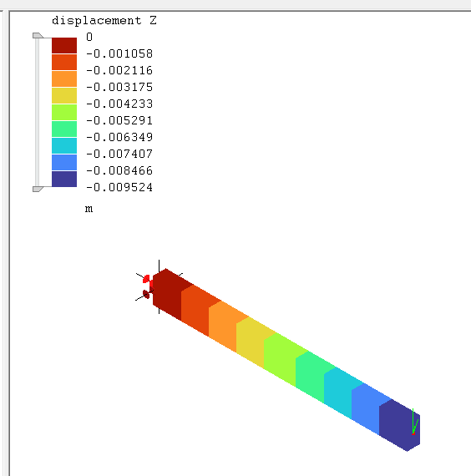Click the displacement Z legend title
This screenshot has height=476, width=471.
(x=104, y=21)
